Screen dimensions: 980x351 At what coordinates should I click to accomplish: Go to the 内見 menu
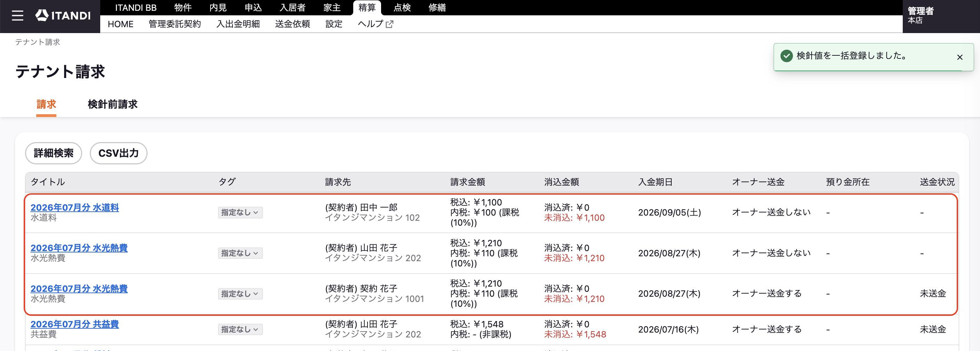(218, 8)
